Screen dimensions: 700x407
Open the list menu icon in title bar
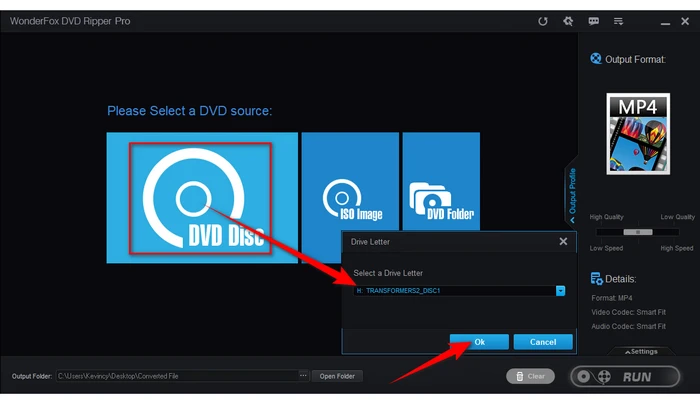618,21
